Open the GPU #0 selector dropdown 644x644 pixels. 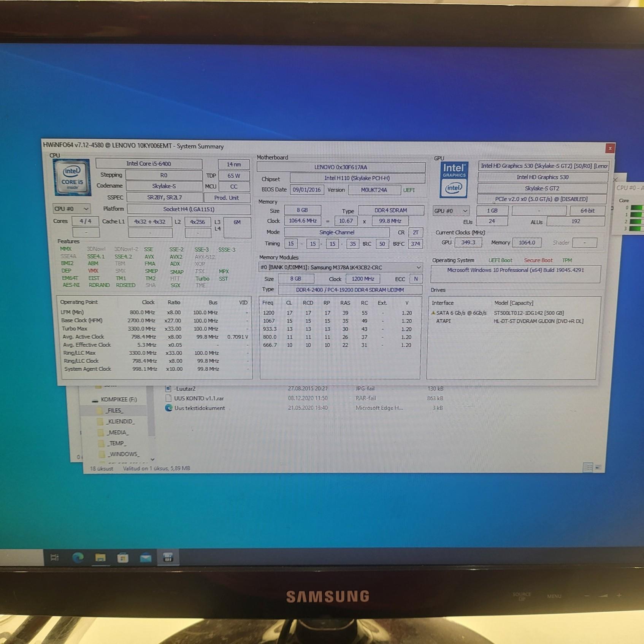coord(451,211)
